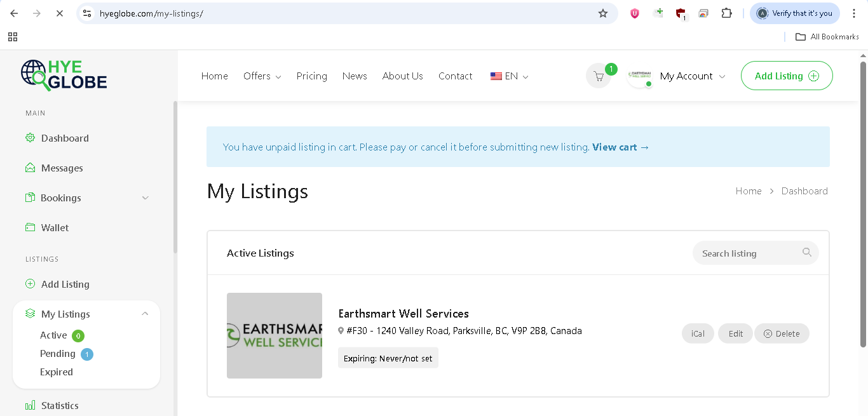Select Pending listings in sidebar
Image resolution: width=868 pixels, height=416 pixels.
click(58, 354)
